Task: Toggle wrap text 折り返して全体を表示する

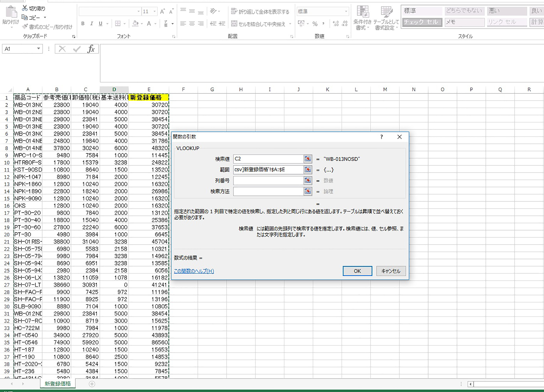Action: click(260, 11)
